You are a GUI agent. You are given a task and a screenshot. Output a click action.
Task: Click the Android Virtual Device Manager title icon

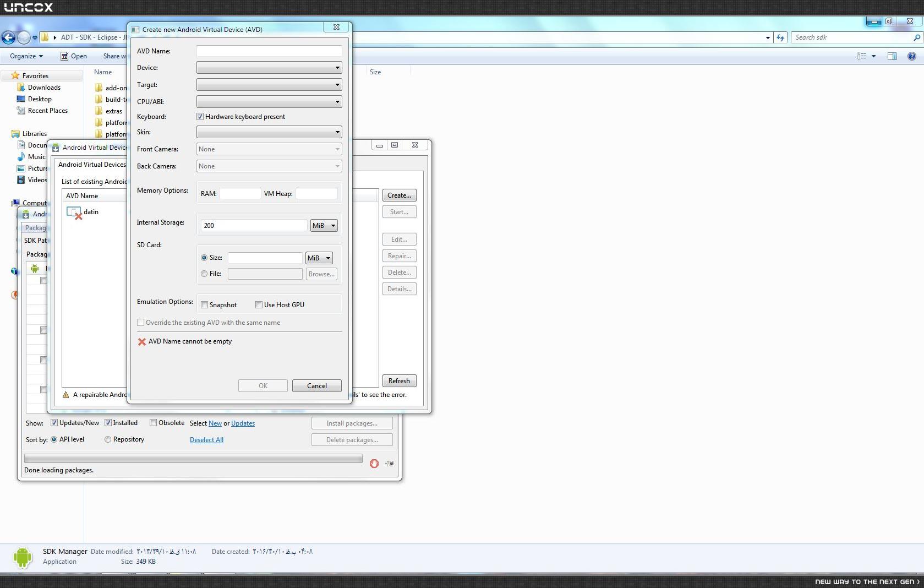point(56,148)
